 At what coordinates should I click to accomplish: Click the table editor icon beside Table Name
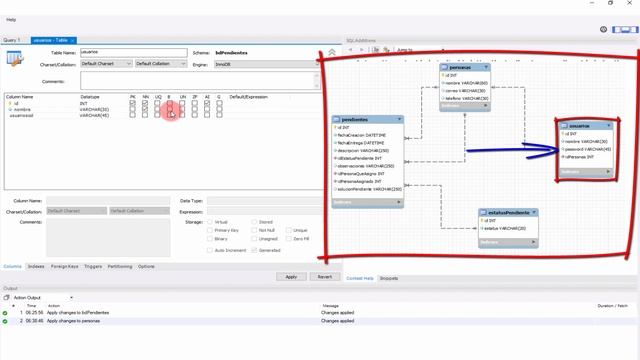click(15, 59)
